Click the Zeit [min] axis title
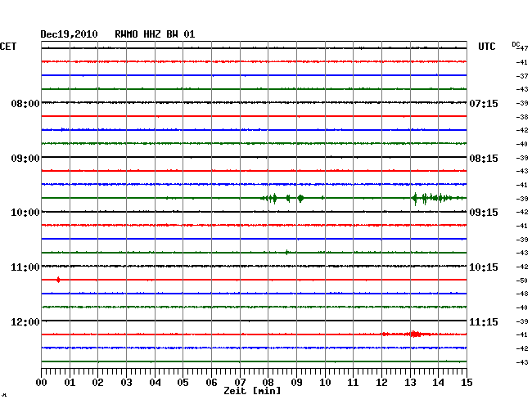 [x=252, y=391]
